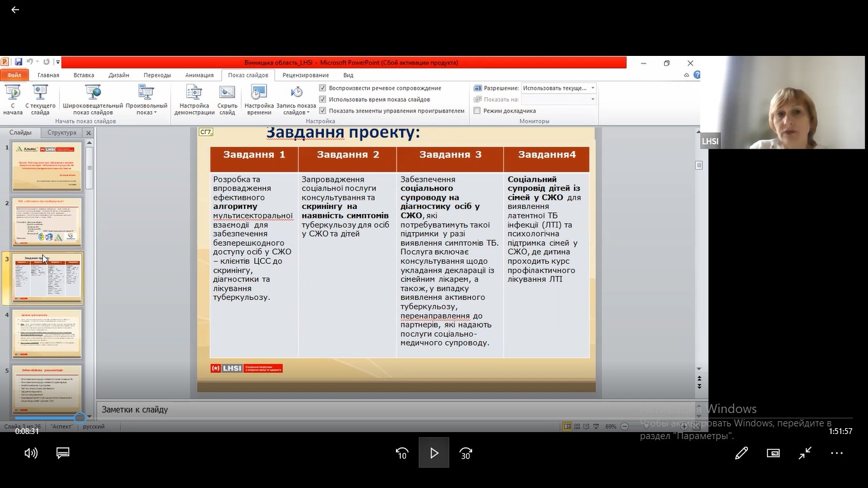The image size is (868, 488).
Task: Skip back 10 seconds
Action: (402, 453)
